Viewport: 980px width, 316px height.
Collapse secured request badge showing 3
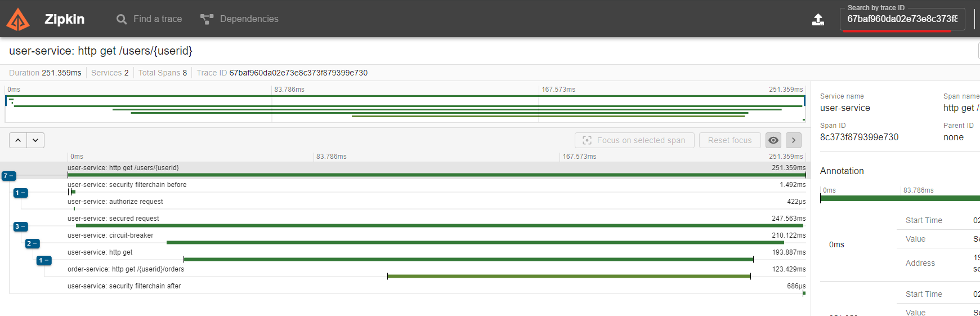click(20, 226)
